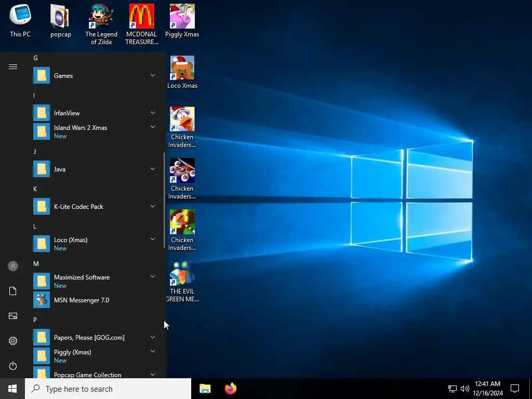The height and width of the screenshot is (399, 532).
Task: Expand the Loco (Xmas) folder chevron
Action: [x=153, y=239]
